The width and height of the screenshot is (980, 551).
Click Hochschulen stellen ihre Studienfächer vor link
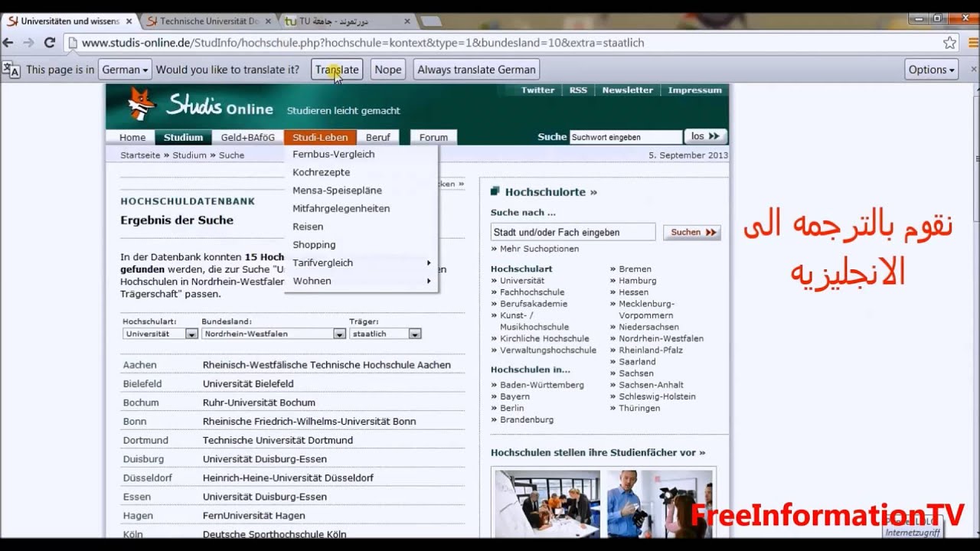pos(598,452)
